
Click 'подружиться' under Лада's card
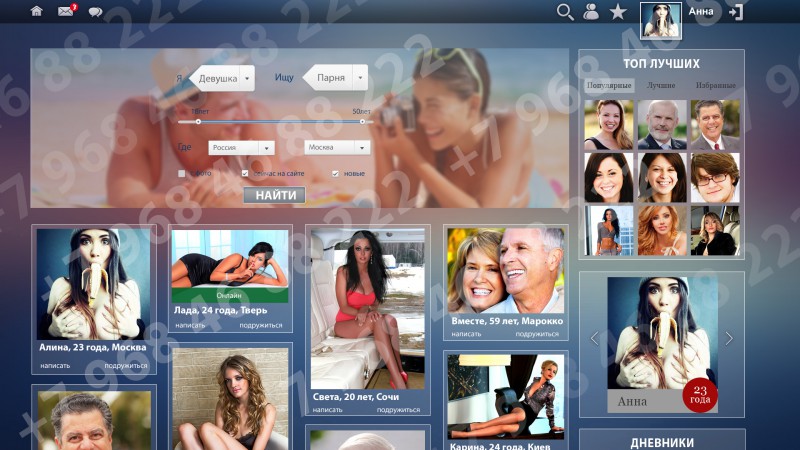point(261,325)
